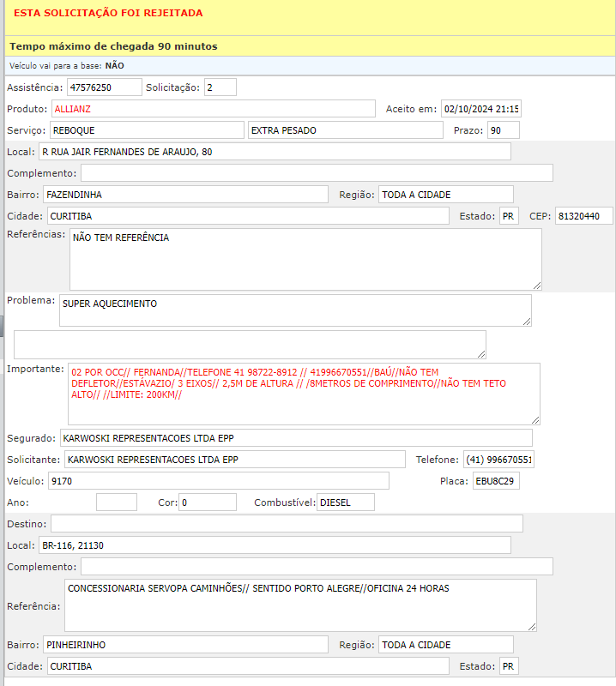Click the empty Destino field
616x686 pixels.
tap(287, 524)
